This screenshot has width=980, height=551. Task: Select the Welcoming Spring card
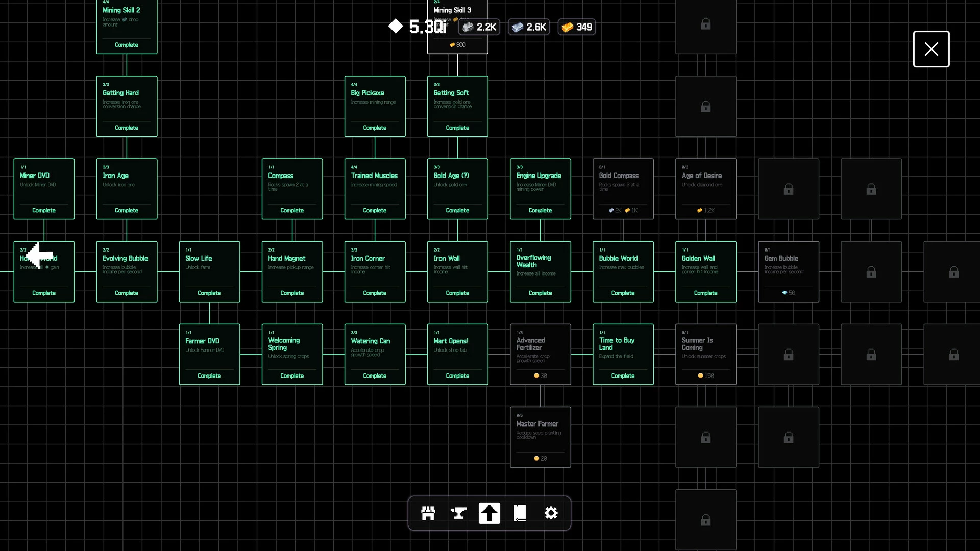pyautogui.click(x=292, y=354)
